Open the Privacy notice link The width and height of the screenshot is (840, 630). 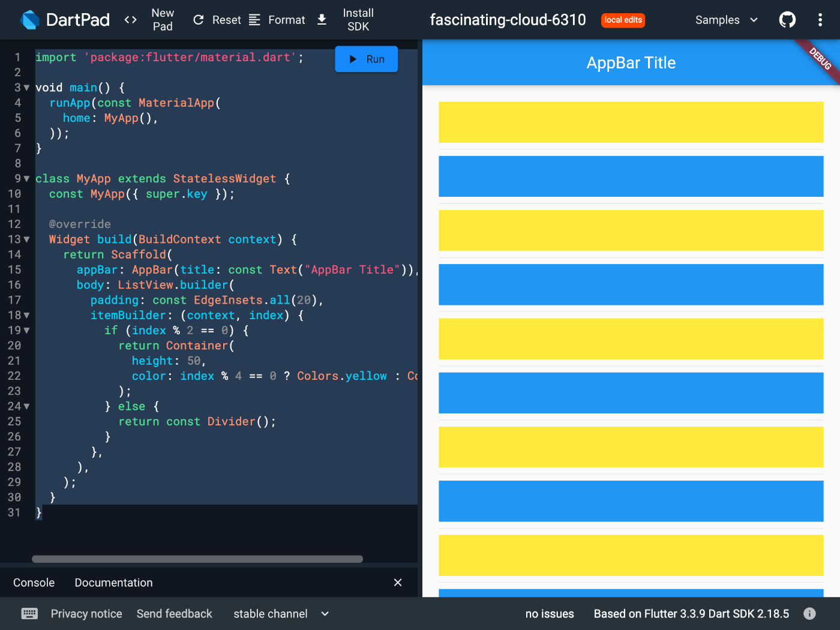coord(86,614)
